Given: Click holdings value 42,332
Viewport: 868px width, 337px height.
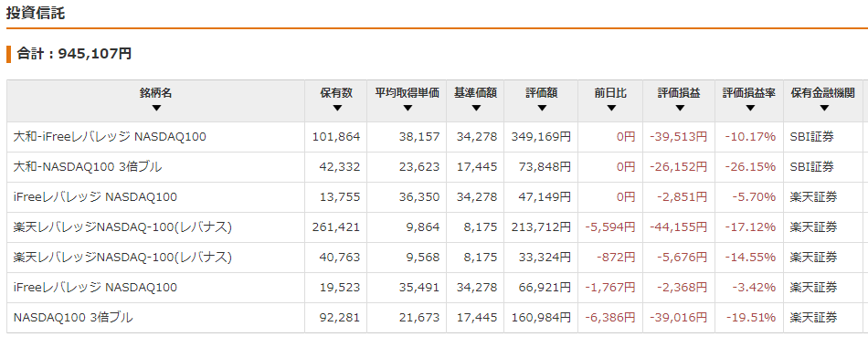Looking at the screenshot, I should (340, 166).
